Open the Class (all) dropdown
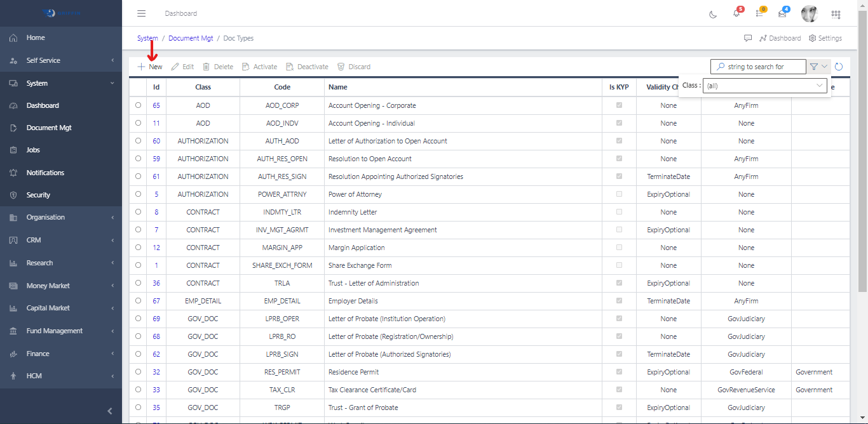Viewport: 868px width, 424px height. (x=765, y=85)
